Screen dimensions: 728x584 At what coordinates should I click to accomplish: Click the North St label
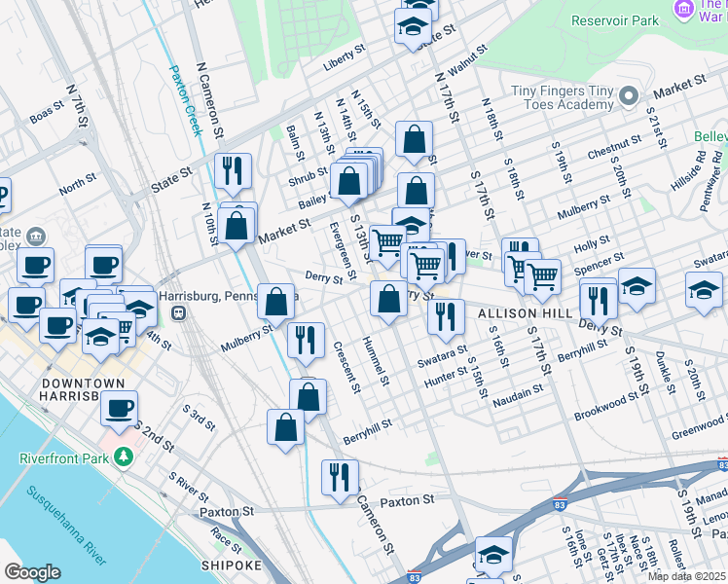pyautogui.click(x=78, y=184)
